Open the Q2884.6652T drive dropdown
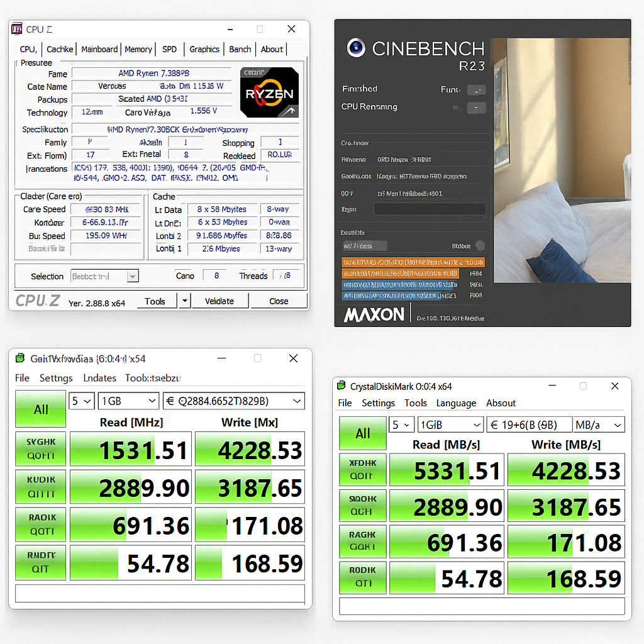 click(x=234, y=401)
